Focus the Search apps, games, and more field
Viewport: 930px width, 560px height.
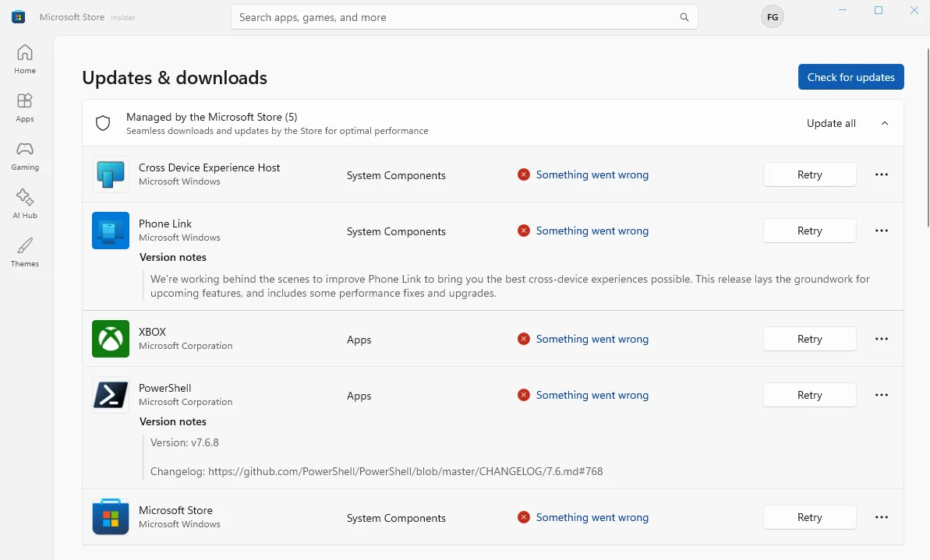465,17
